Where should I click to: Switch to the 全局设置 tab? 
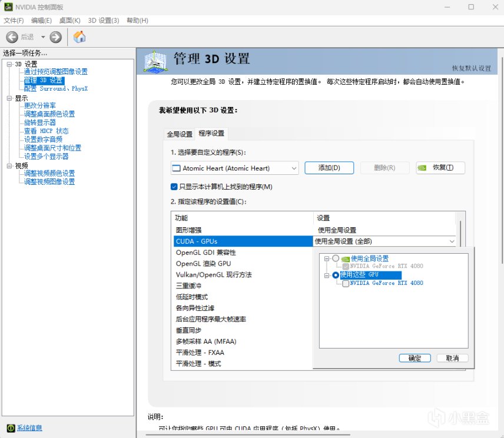click(180, 134)
